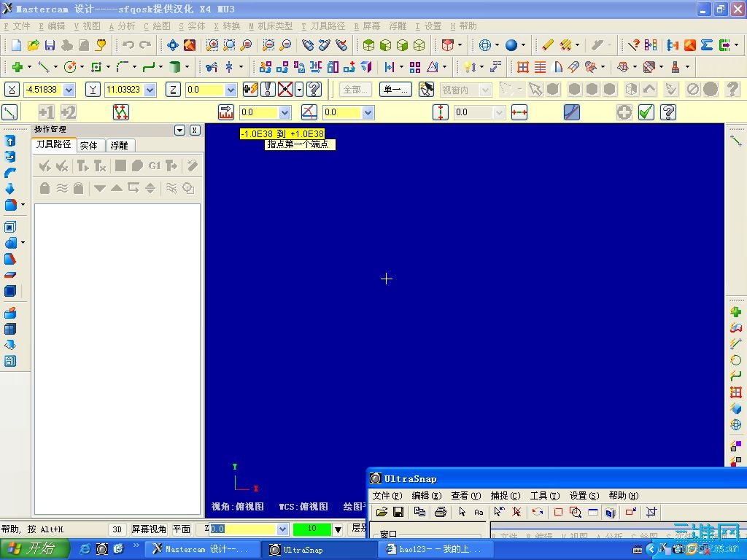
Task: Switch to UltraSnap taskbar button
Action: [318, 550]
